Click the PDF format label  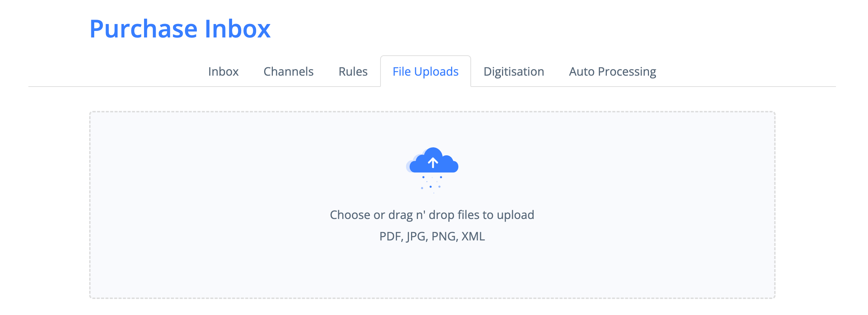pyautogui.click(x=390, y=236)
